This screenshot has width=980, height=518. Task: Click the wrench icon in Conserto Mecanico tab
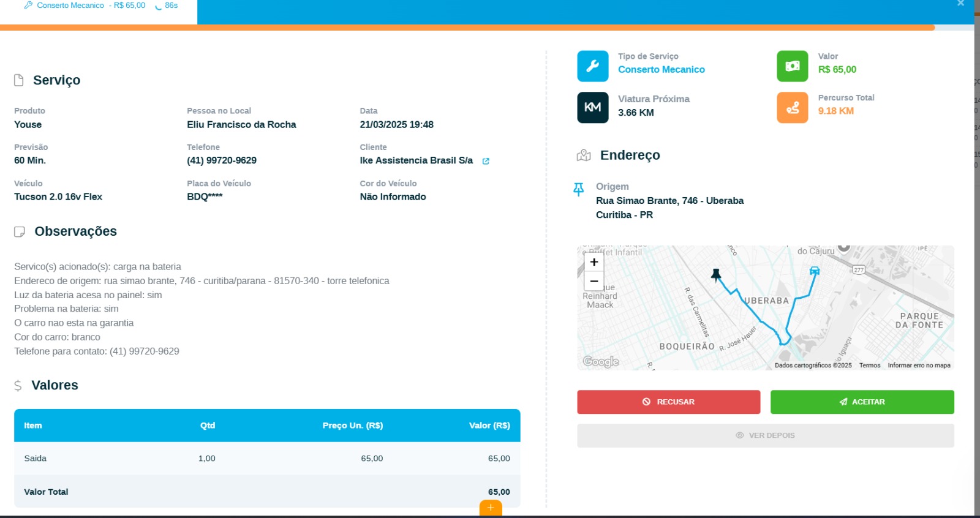click(28, 5)
